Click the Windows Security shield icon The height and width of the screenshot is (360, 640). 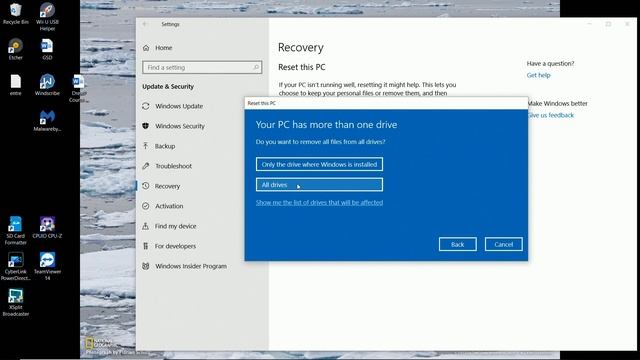[x=146, y=126]
